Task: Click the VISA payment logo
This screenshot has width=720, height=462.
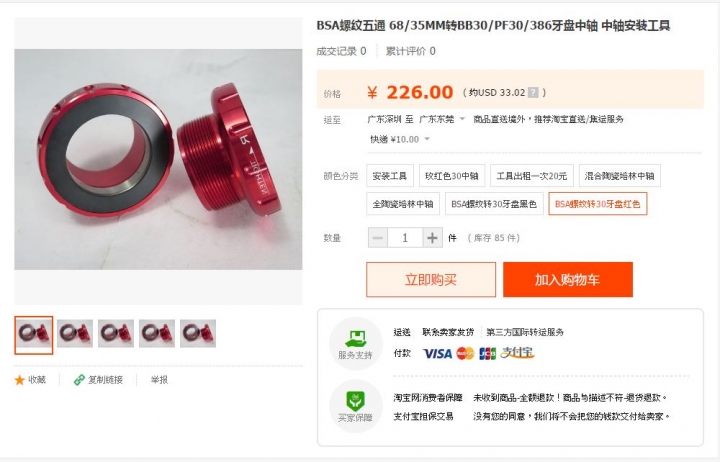Action: coord(437,353)
